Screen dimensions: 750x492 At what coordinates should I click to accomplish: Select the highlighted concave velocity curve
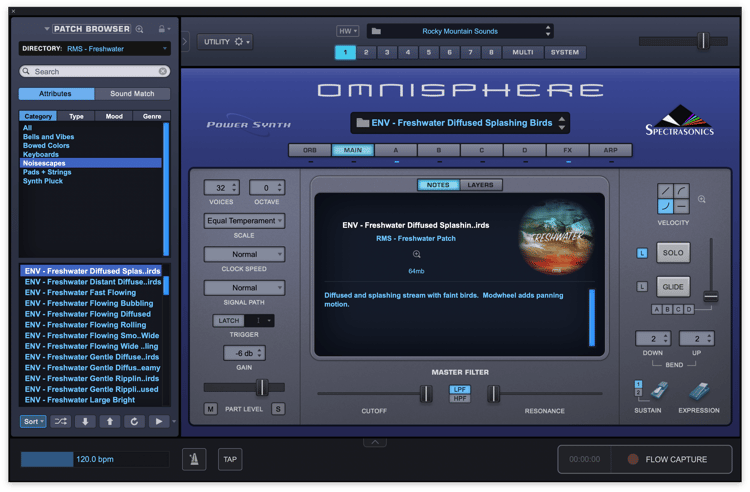pyautogui.click(x=665, y=206)
